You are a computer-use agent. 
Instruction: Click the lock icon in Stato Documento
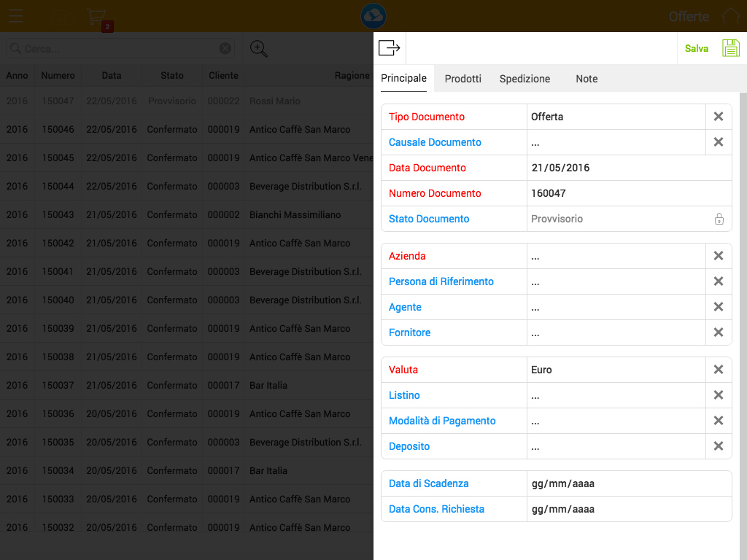tap(719, 219)
